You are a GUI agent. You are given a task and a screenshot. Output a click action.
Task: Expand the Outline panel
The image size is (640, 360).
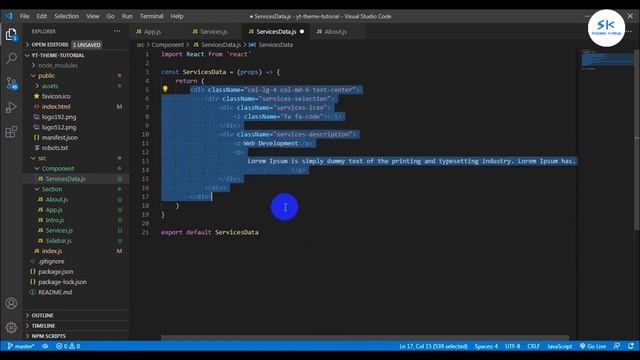coord(42,316)
